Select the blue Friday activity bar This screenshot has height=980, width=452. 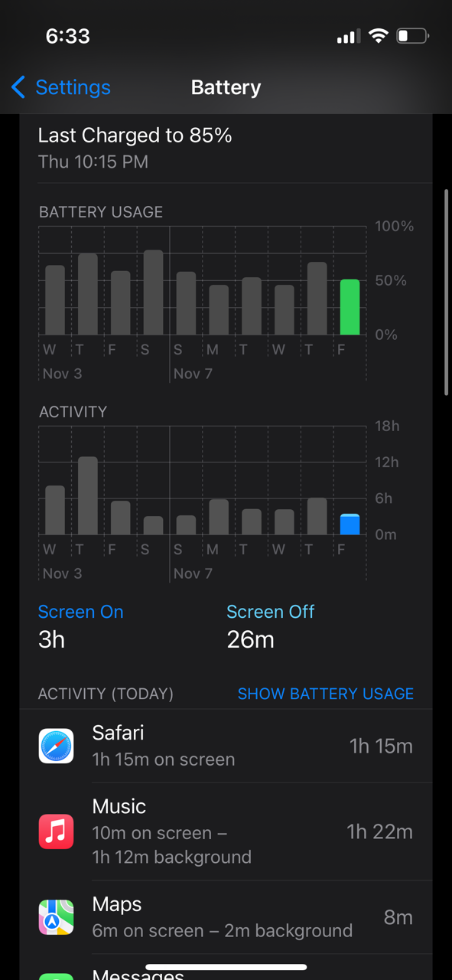pos(350,524)
